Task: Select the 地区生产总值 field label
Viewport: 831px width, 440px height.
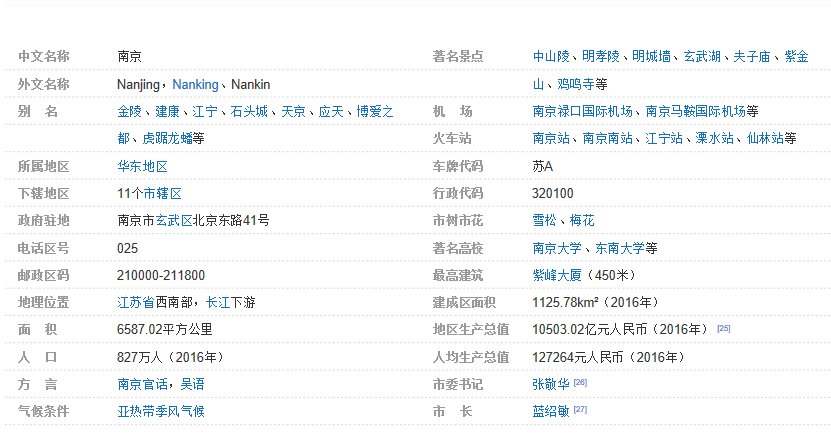Action: [x=471, y=329]
